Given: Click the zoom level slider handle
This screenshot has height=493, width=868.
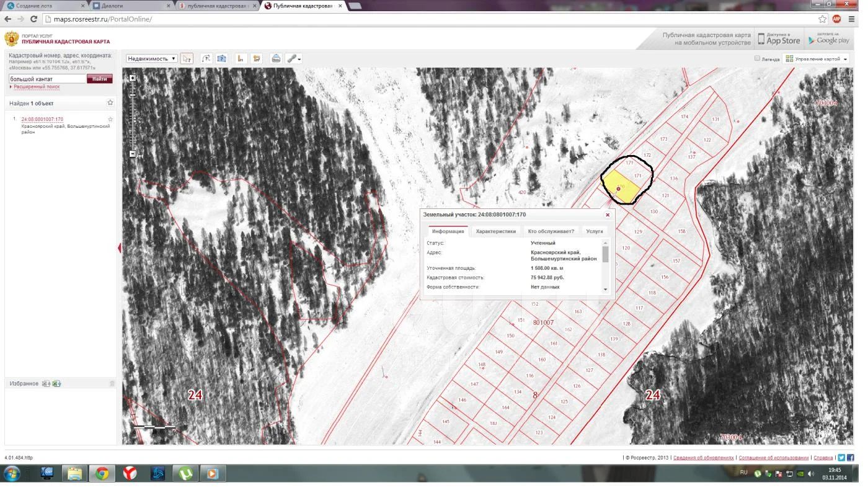Looking at the screenshot, I should [132, 94].
